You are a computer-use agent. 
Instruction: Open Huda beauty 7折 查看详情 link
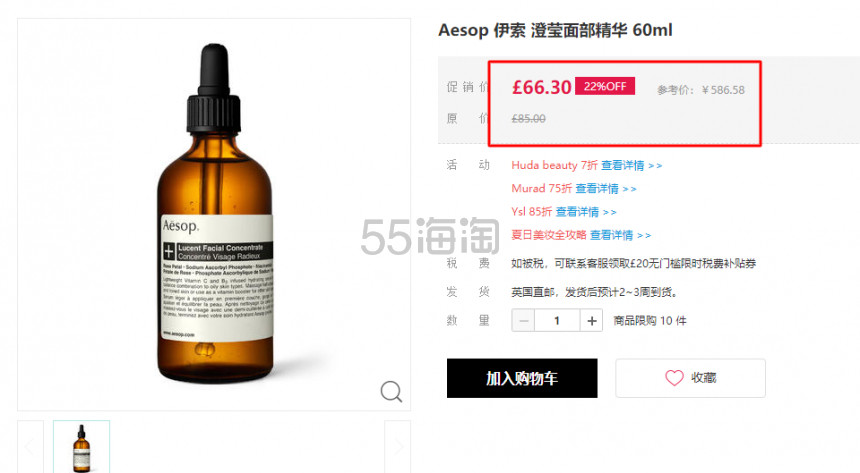click(x=631, y=165)
